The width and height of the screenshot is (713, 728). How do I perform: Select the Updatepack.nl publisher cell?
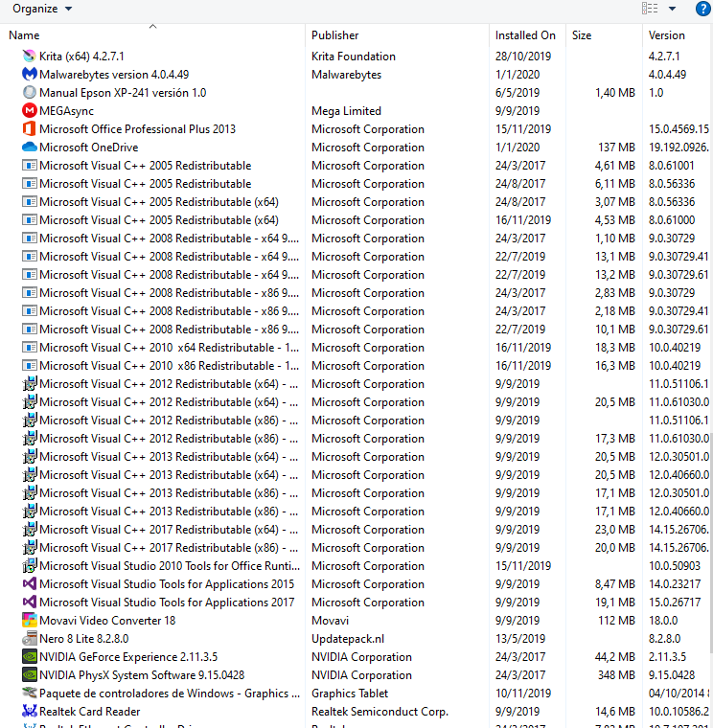tap(348, 639)
